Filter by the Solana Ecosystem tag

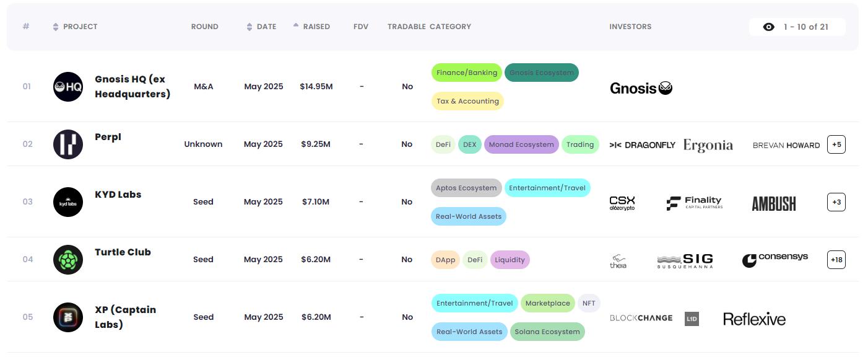547,332
